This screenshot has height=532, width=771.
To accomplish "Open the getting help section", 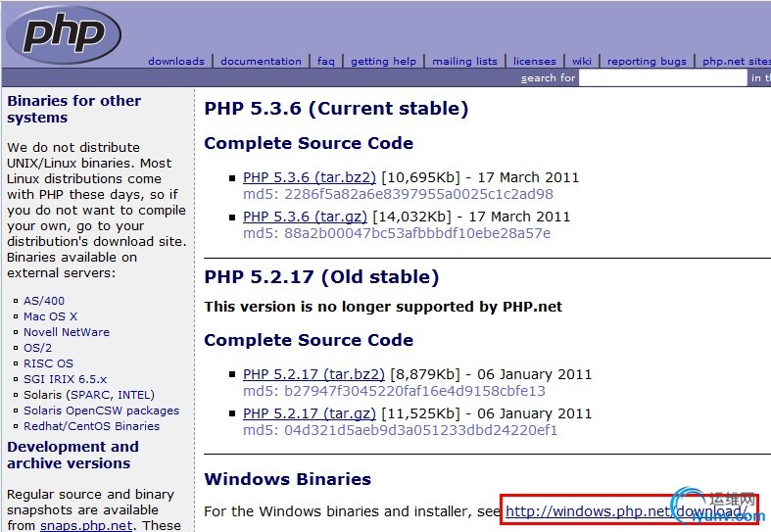I will [x=383, y=62].
